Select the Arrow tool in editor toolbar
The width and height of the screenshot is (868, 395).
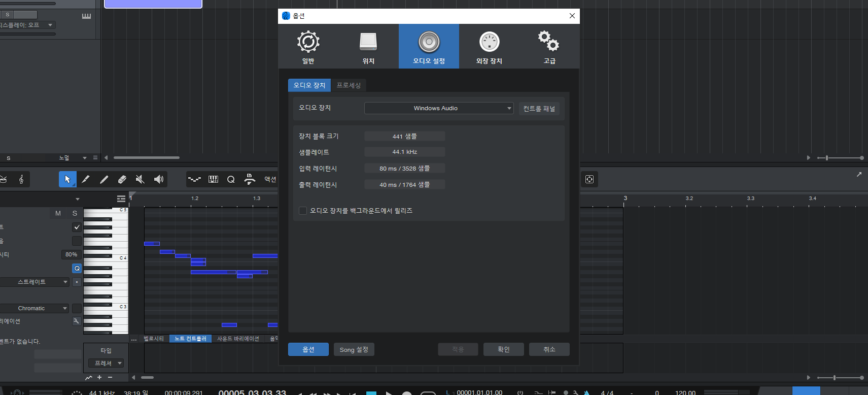pos(67,179)
